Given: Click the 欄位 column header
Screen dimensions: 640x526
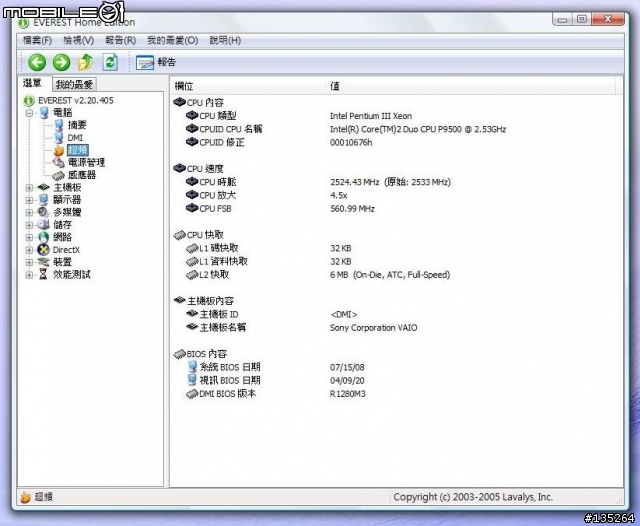Looking at the screenshot, I should click(248, 86).
